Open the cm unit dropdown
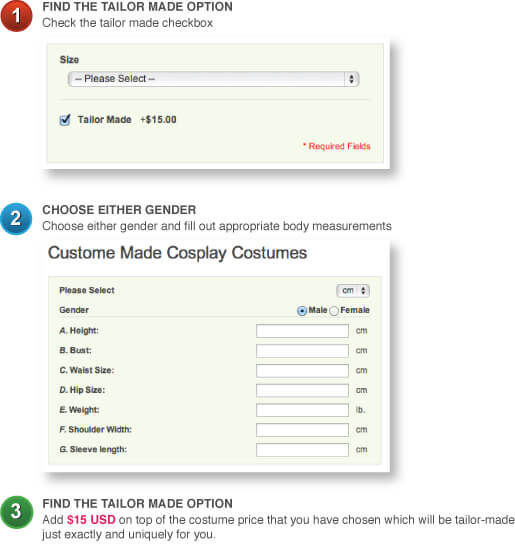The image size is (515, 544). tap(353, 291)
